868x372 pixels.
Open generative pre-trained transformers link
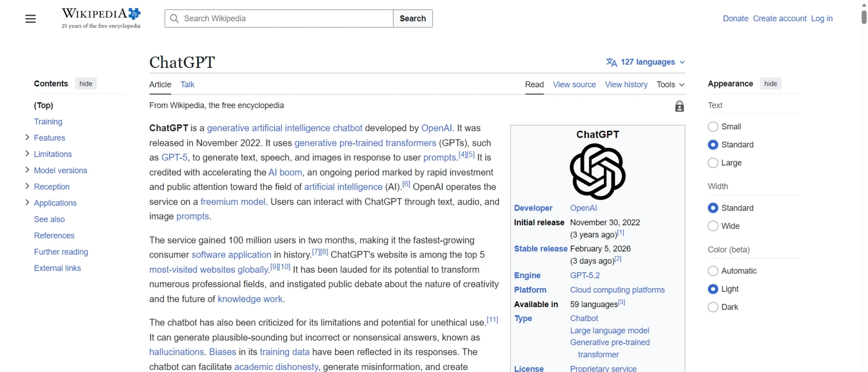pos(365,143)
